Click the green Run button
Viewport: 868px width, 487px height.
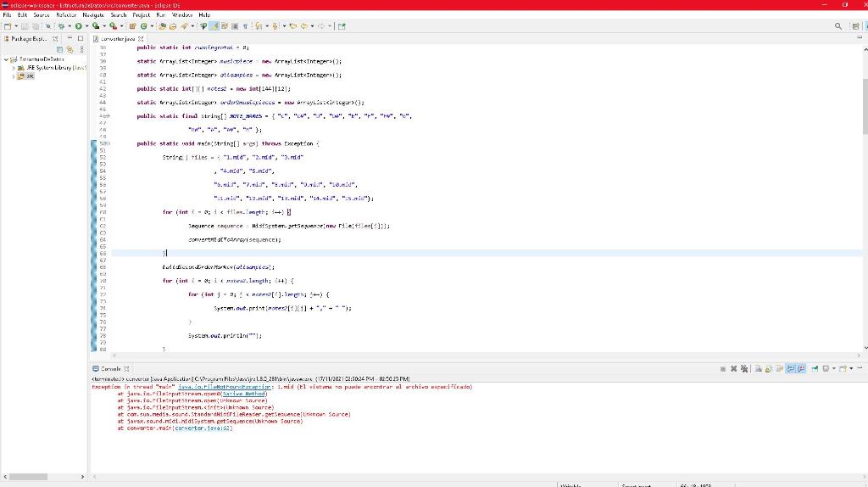coord(79,26)
